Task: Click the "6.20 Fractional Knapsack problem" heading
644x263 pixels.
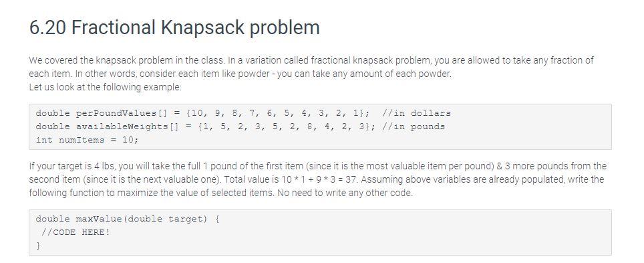Action: click(x=174, y=27)
